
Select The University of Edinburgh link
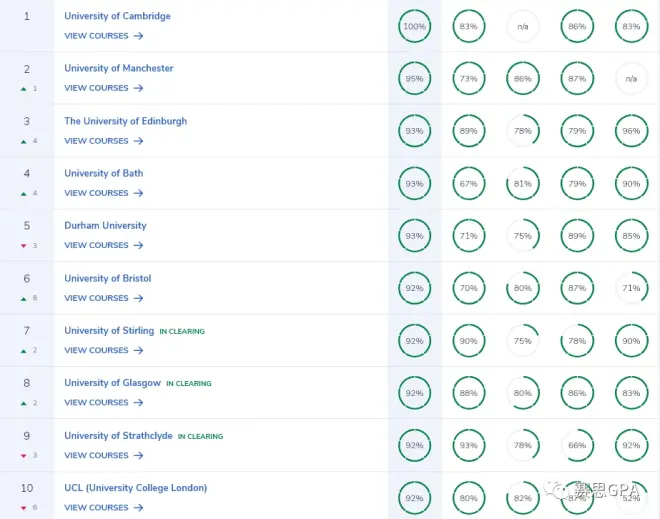coord(125,121)
